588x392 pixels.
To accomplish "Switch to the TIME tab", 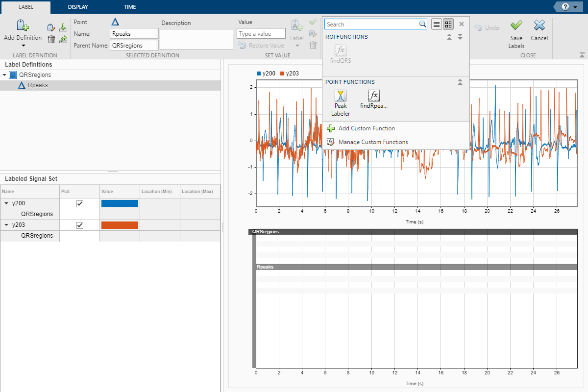I will pyautogui.click(x=130, y=7).
